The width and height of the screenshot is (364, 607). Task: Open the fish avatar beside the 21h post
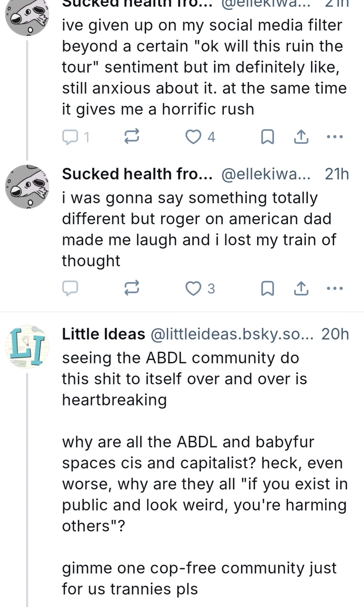(x=27, y=187)
